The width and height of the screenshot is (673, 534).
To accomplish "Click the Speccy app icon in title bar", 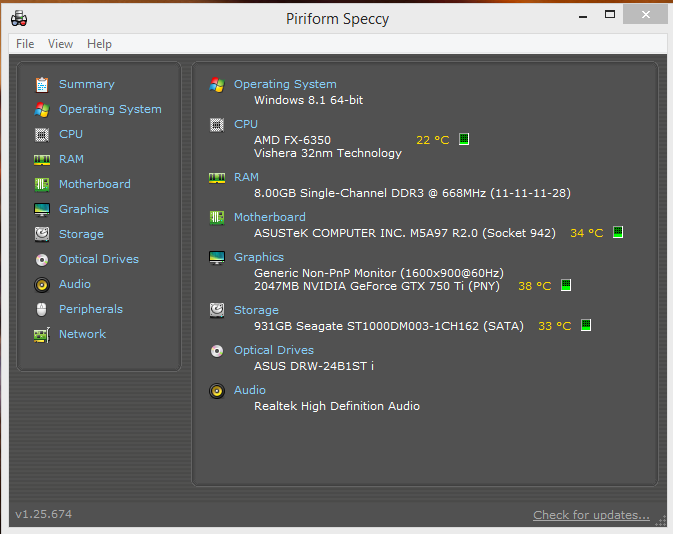I will tap(19, 19).
